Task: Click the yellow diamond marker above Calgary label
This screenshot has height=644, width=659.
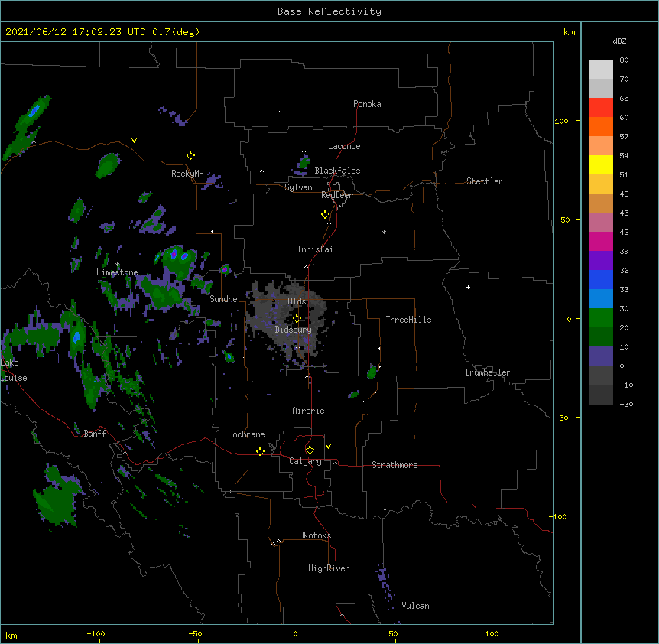Action: (x=310, y=450)
